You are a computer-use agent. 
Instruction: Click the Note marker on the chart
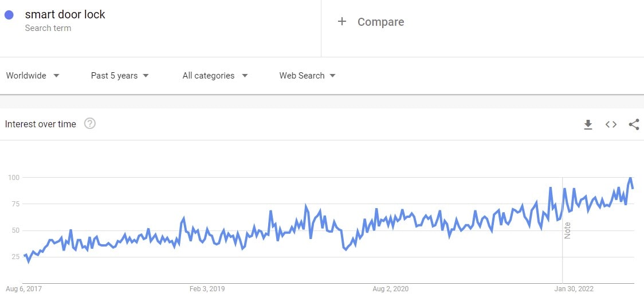[x=567, y=230]
